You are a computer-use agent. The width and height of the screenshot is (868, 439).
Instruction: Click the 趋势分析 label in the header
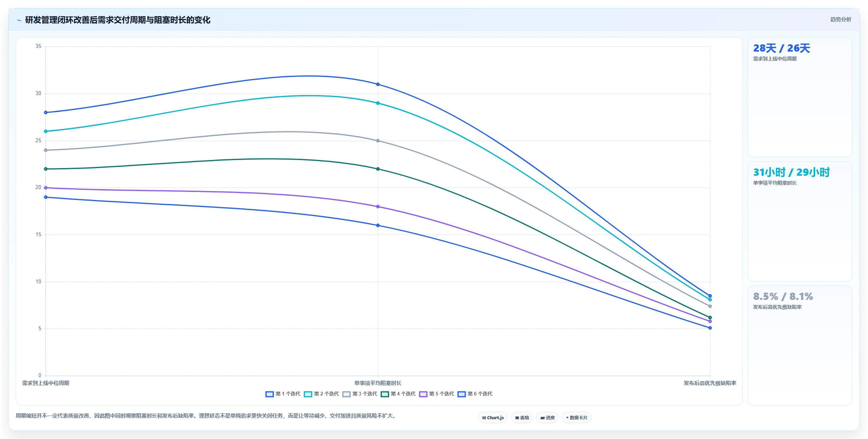841,19
